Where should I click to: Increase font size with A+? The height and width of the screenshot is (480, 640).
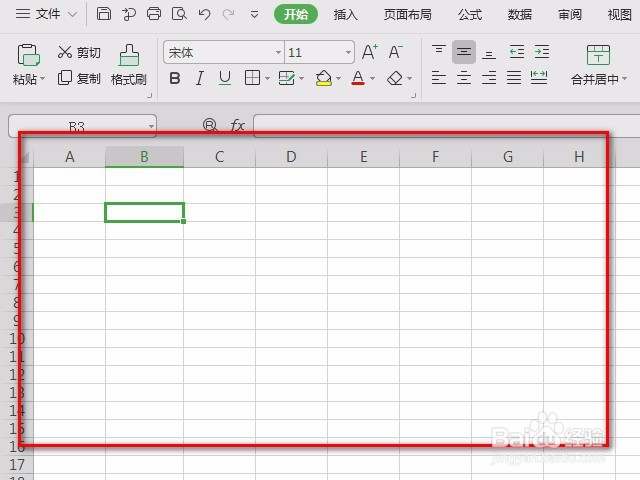(370, 52)
